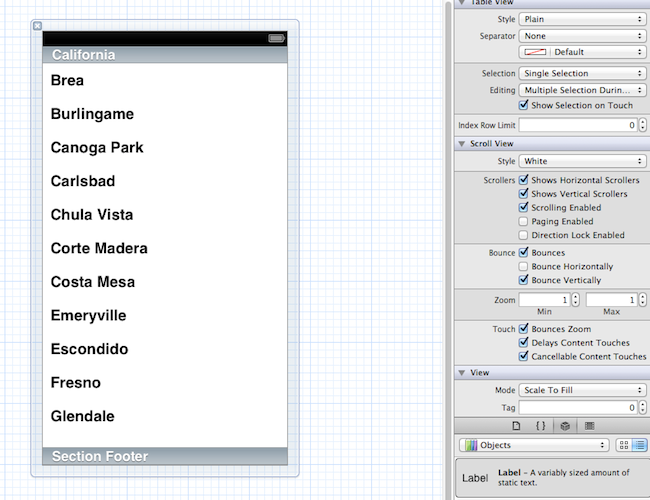Open Scroll View Style White dropdown
The height and width of the screenshot is (500, 650).
(x=582, y=161)
